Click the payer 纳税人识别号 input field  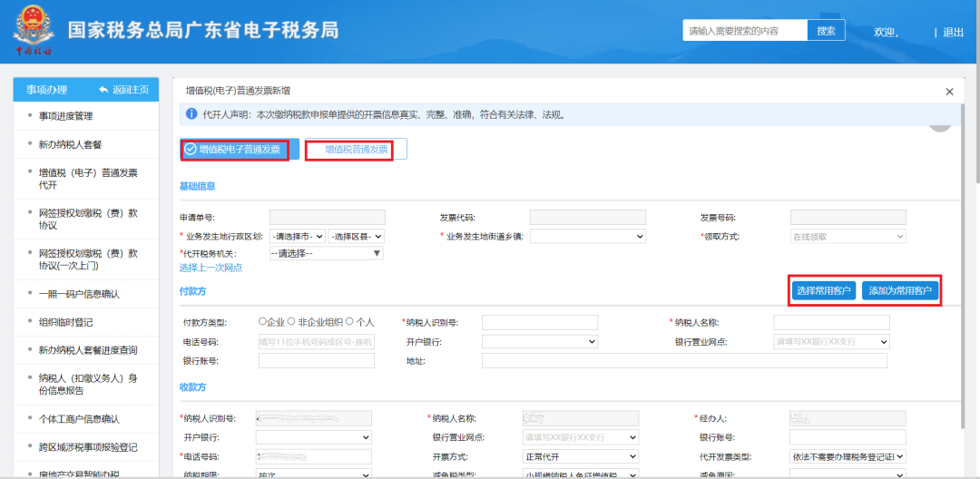pos(540,322)
